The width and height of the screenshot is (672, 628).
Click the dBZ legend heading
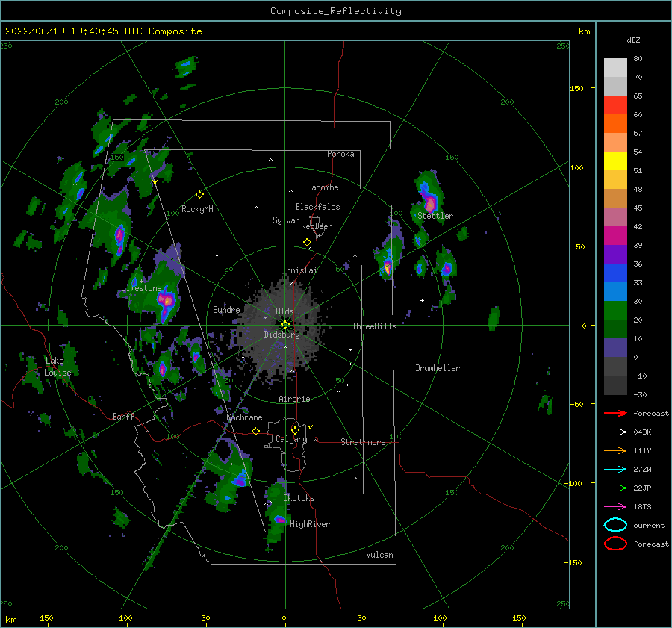click(x=633, y=40)
